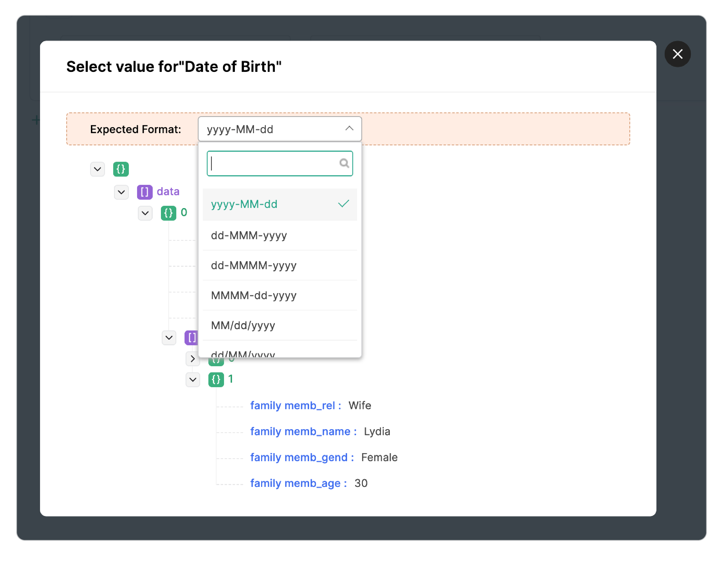Select the MMMM-dd-yyyy format
The width and height of the screenshot is (728, 563).
(253, 296)
